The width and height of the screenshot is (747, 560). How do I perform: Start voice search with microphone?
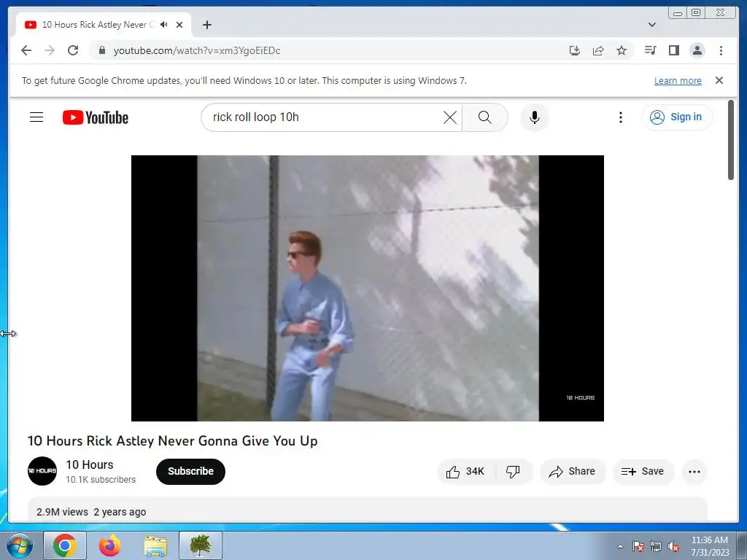(535, 117)
